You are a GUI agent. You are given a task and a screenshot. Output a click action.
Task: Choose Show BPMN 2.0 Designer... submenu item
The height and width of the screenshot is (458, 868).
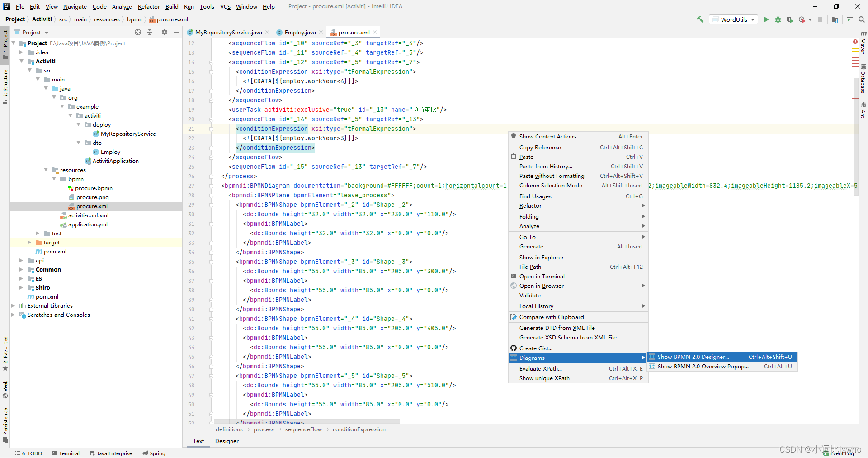click(722, 357)
